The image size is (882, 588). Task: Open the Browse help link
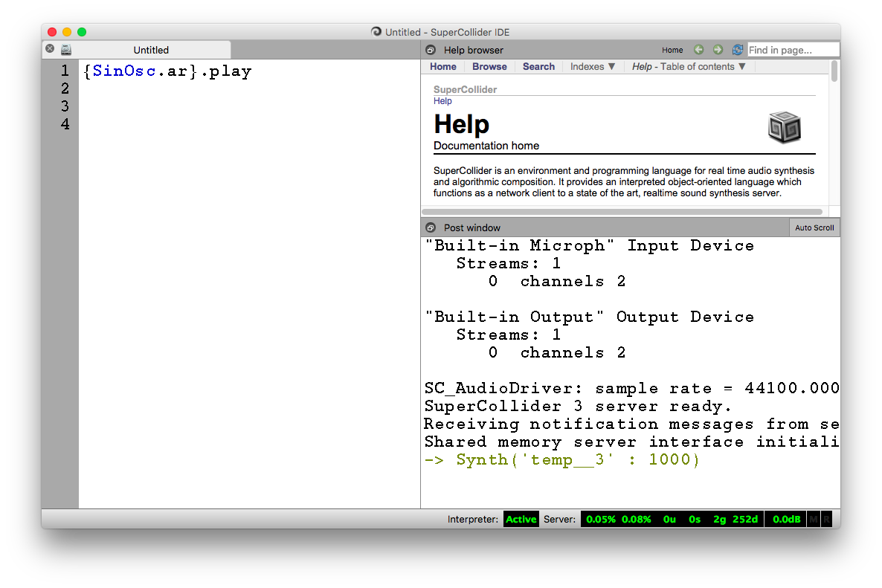click(489, 66)
